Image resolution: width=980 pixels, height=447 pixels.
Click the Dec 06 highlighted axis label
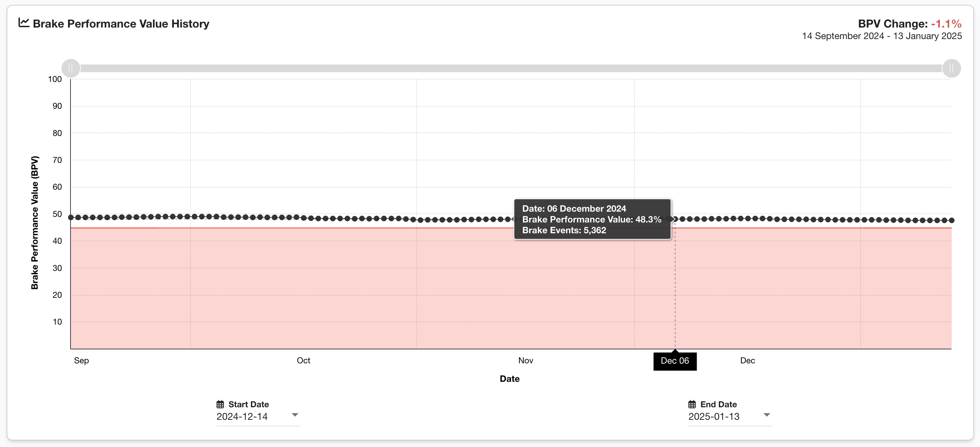coord(675,361)
